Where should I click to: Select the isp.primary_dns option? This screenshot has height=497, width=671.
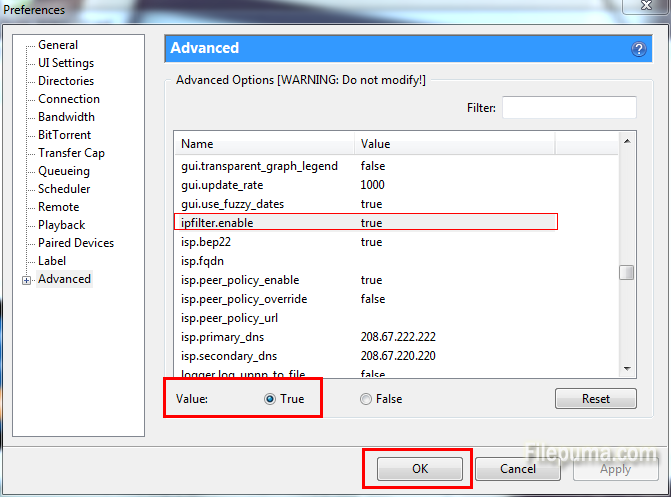coord(228,337)
